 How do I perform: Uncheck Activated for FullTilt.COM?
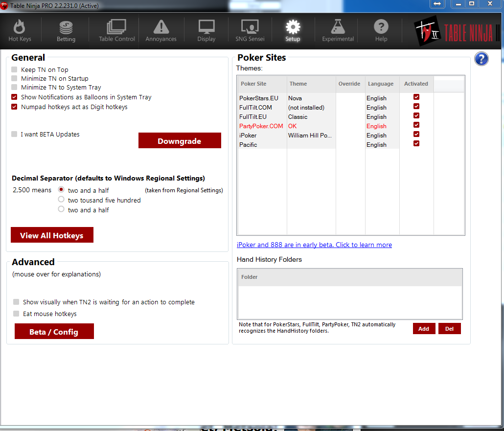[416, 106]
